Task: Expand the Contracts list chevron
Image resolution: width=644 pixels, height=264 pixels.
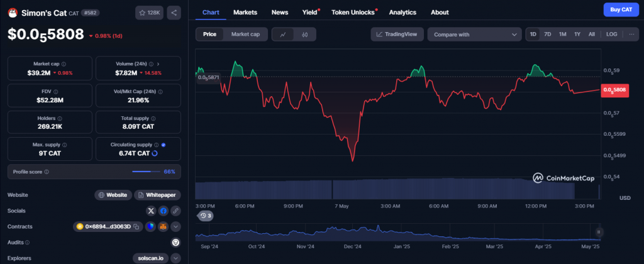Action: pos(176,227)
